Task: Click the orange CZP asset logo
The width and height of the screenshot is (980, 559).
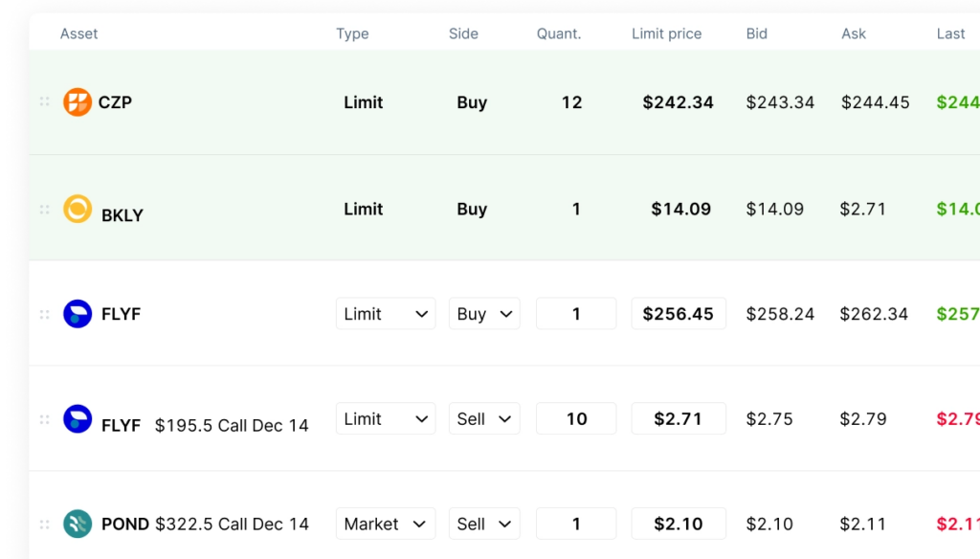Action: pyautogui.click(x=77, y=101)
